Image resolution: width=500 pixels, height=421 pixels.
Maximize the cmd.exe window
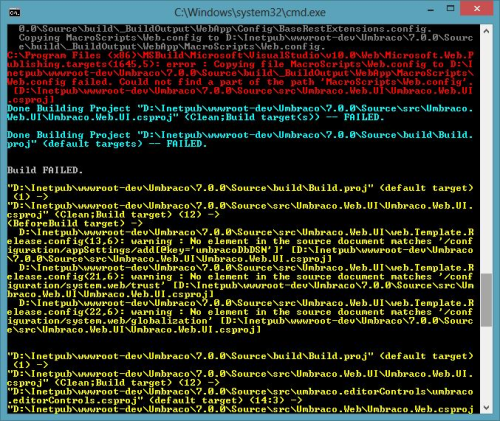pos(450,9)
